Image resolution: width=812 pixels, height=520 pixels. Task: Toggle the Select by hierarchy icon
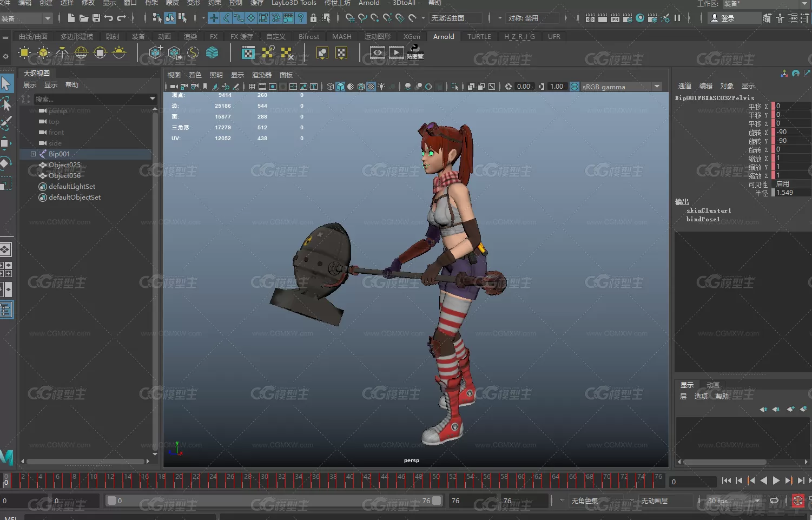(x=157, y=18)
